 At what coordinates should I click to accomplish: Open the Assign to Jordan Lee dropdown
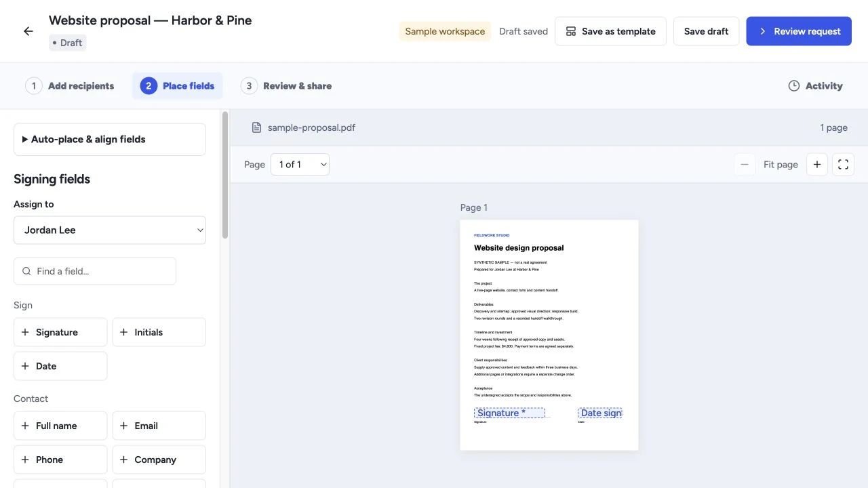(x=110, y=230)
